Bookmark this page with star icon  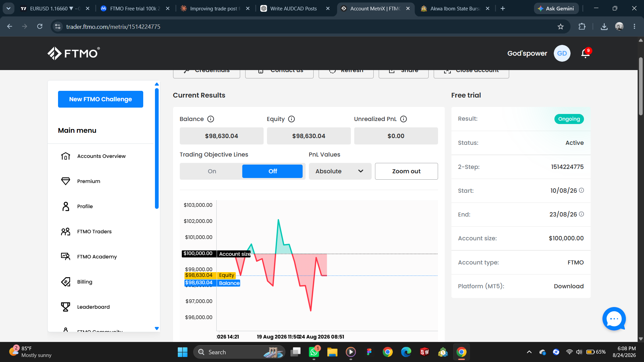(560, 26)
